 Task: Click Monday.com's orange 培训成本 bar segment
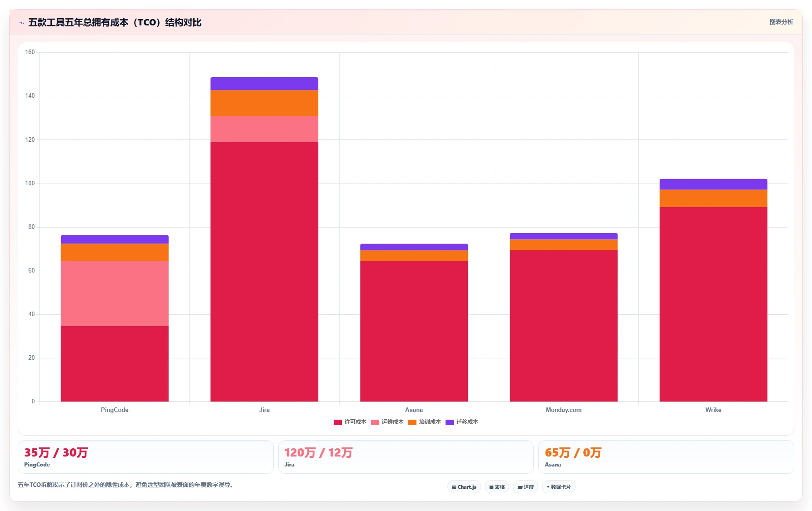(564, 245)
